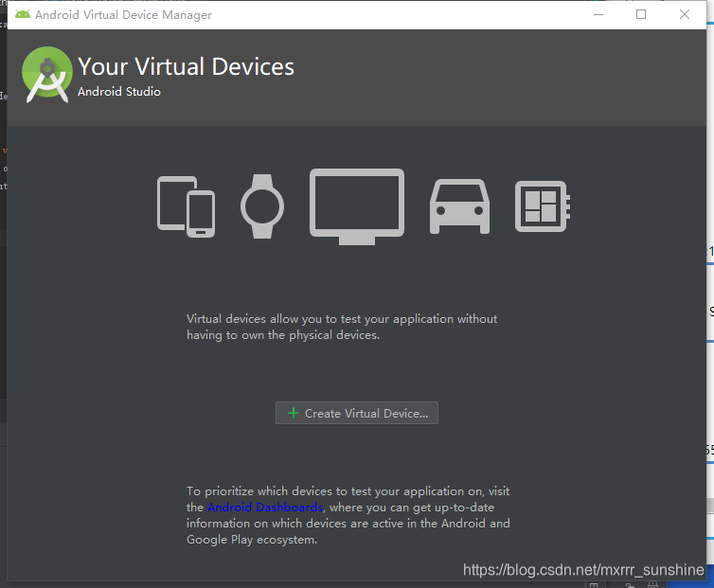Click the phone and tablet device icon
Image resolution: width=714 pixels, height=588 pixels.
coord(186,206)
